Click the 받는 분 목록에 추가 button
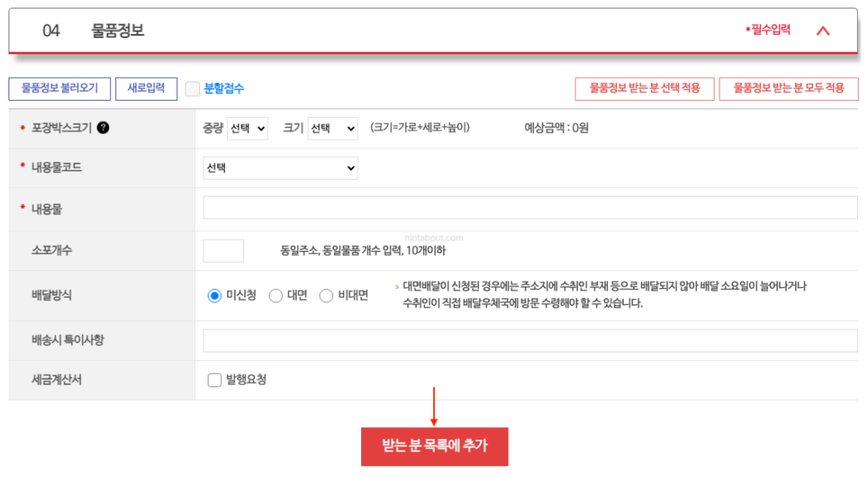Viewport: 868px width, 477px height. pyautogui.click(x=435, y=446)
